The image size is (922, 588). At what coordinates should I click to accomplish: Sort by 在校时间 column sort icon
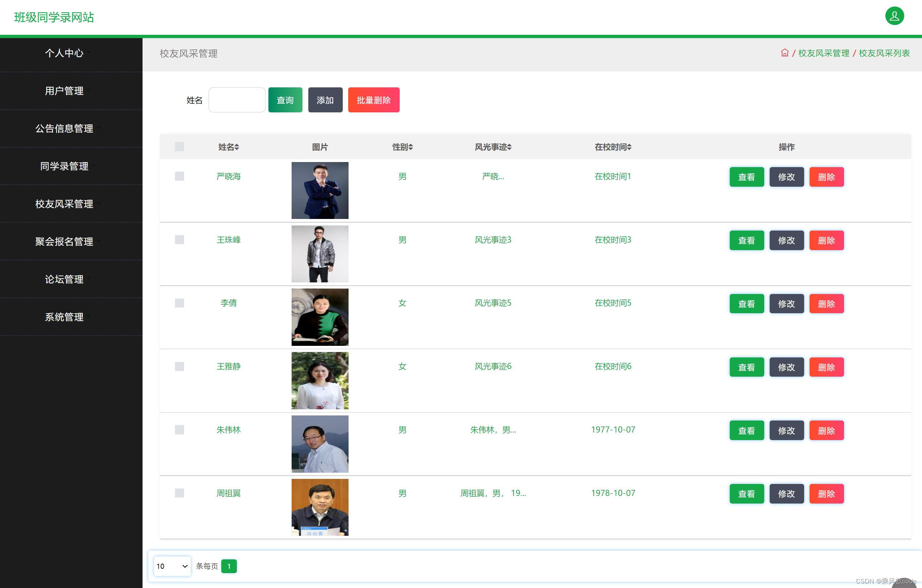(629, 147)
